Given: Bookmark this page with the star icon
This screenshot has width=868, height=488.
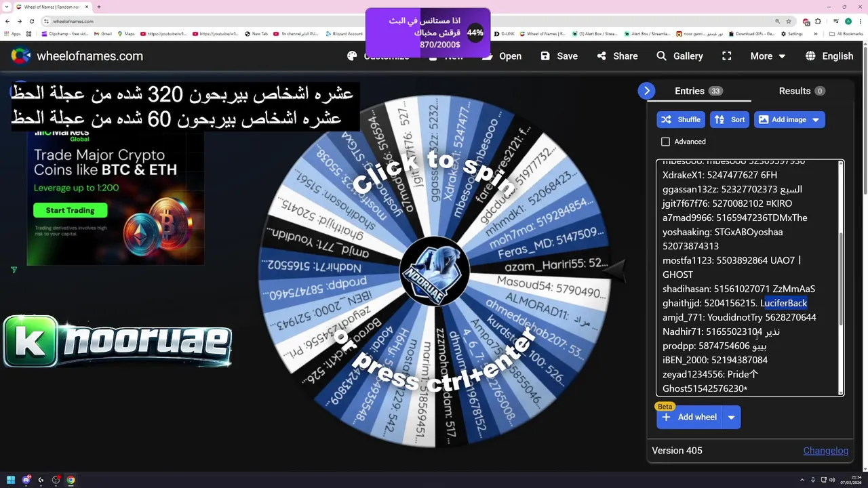Looking at the screenshot, I should point(788,21).
